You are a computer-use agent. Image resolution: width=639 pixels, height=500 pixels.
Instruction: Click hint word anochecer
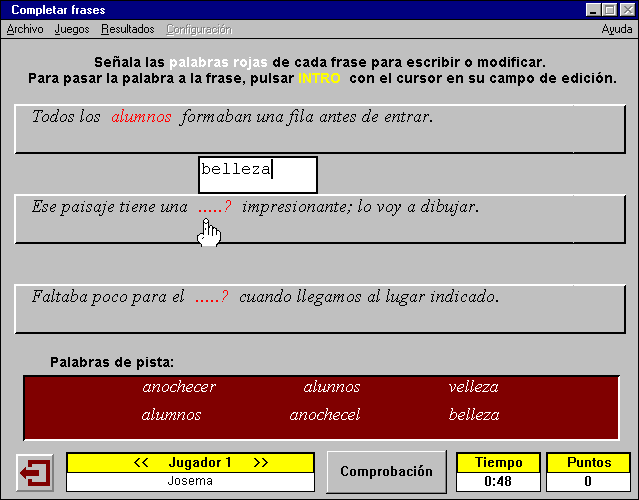pyautogui.click(x=179, y=387)
